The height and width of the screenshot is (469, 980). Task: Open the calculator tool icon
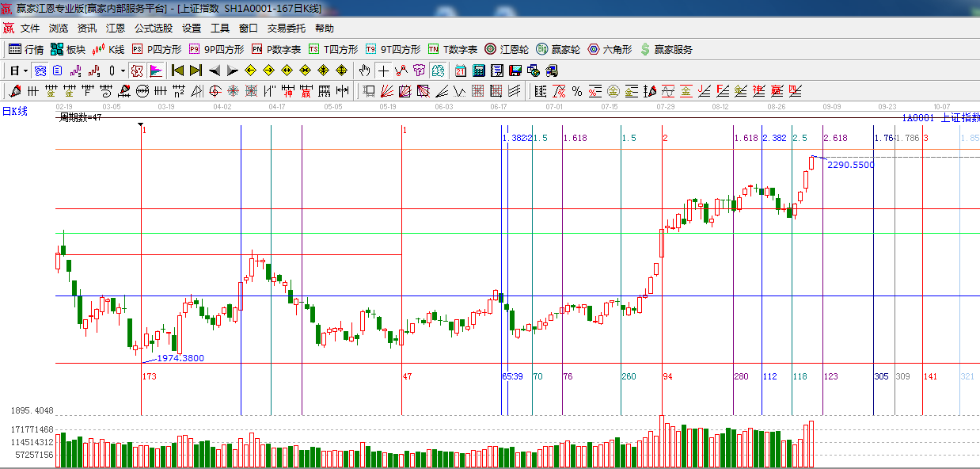coord(478,71)
